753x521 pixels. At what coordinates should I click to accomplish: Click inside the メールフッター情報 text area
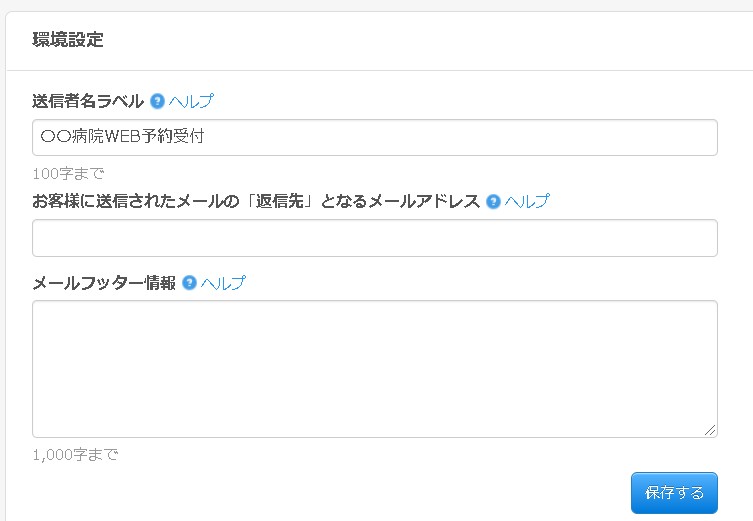click(x=375, y=368)
